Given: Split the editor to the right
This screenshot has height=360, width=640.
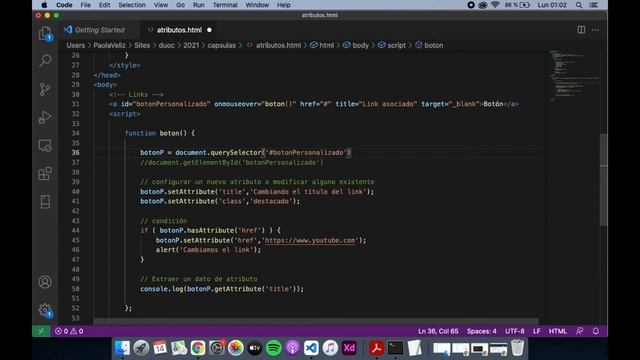Looking at the screenshot, I should 581,30.
